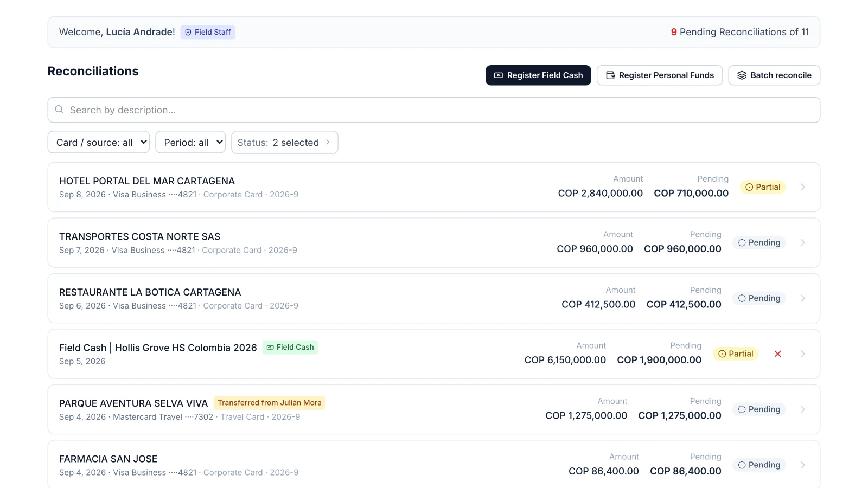The height and width of the screenshot is (488, 868).
Task: Click the Partial badge on the Field Cash row
Action: pyautogui.click(x=736, y=354)
